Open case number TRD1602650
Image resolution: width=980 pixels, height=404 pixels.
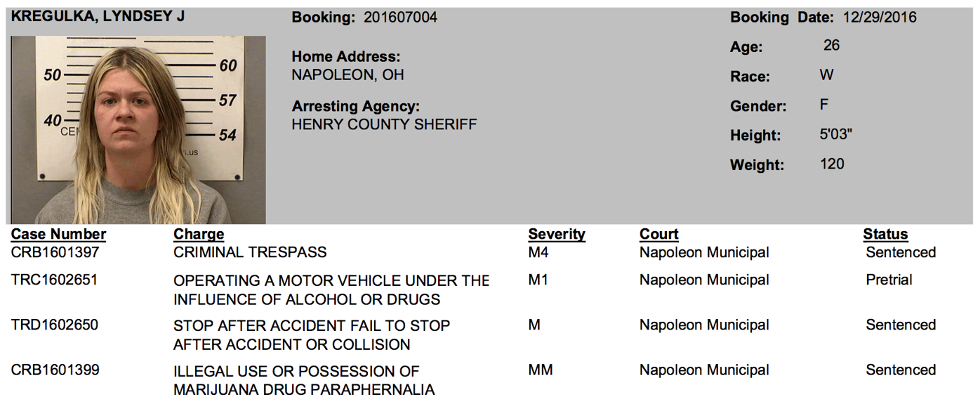55,325
